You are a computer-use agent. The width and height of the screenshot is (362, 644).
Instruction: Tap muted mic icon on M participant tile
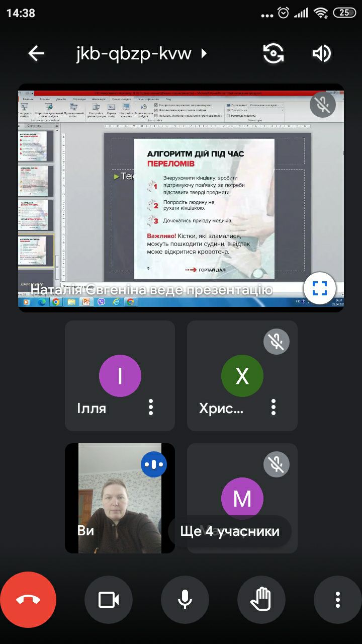pos(277,464)
